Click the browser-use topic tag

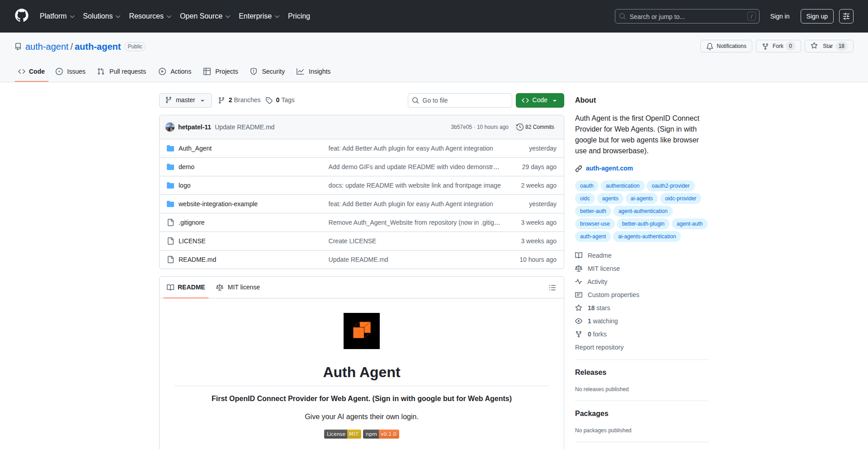tap(594, 224)
